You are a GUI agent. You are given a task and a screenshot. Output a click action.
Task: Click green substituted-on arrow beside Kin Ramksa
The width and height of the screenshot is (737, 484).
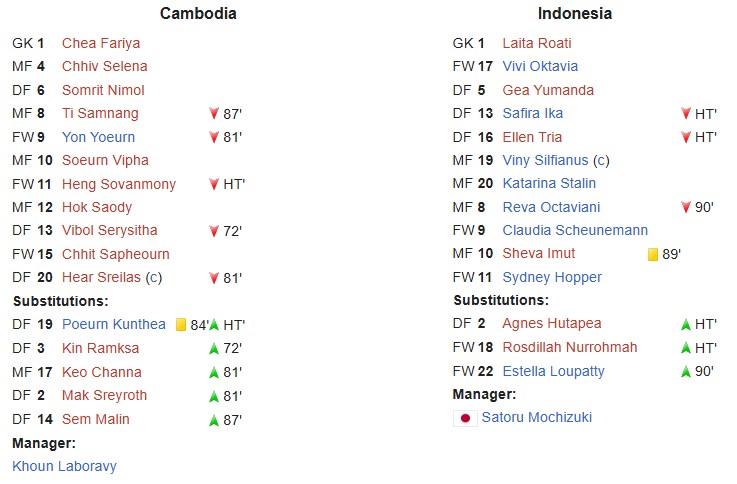click(214, 349)
